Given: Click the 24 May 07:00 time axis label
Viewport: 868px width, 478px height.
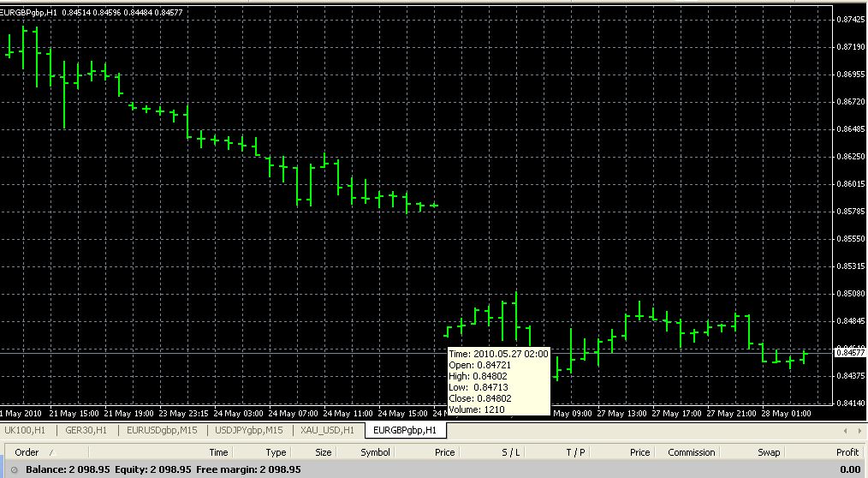Looking at the screenshot, I should pos(293,413).
